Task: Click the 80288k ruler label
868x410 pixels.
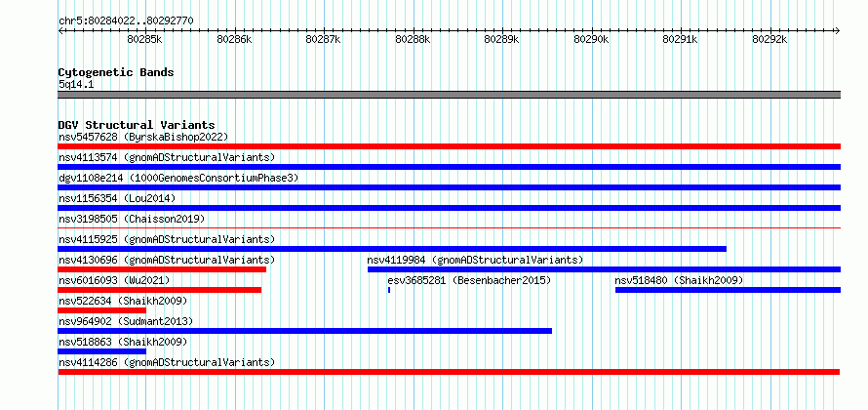Action: (413, 39)
